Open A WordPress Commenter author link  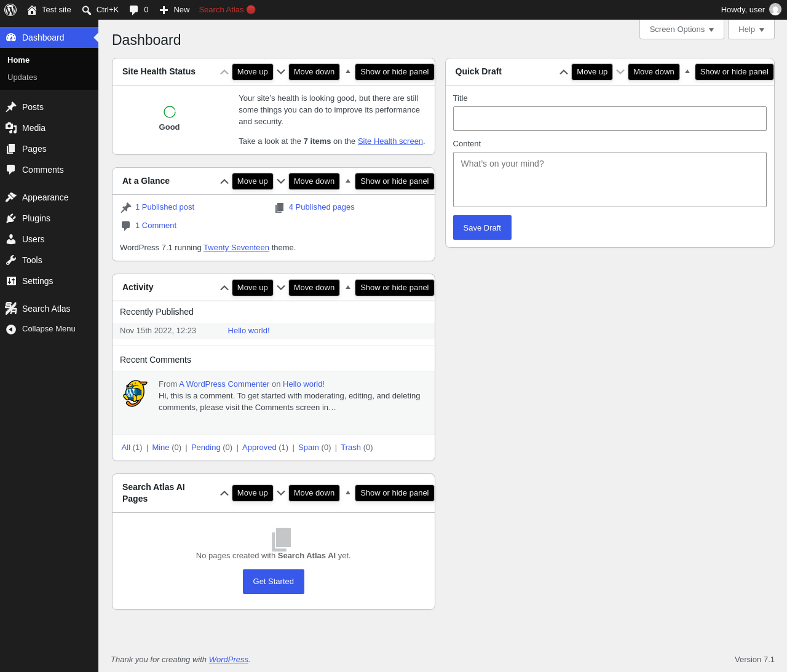pos(224,384)
